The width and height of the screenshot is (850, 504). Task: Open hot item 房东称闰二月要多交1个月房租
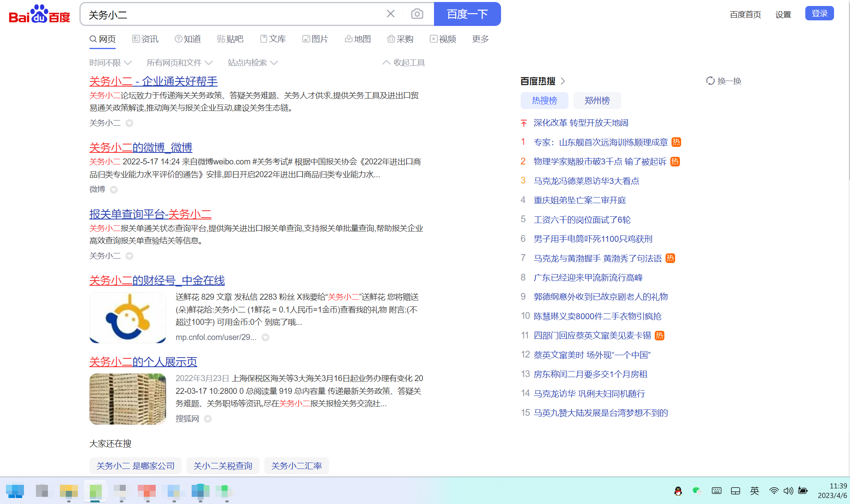tap(590, 374)
